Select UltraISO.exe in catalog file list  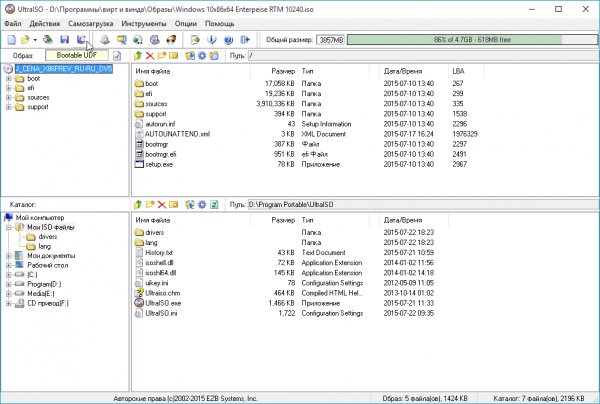pyautogui.click(x=163, y=303)
